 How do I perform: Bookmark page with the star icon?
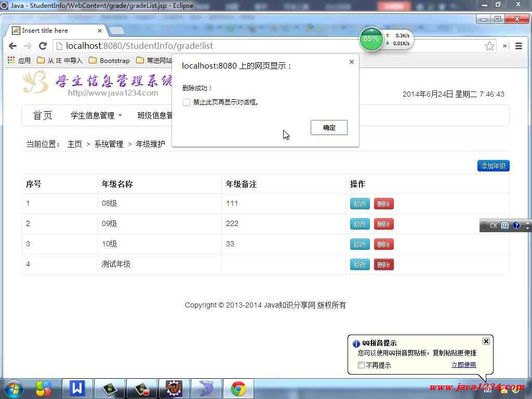point(489,46)
